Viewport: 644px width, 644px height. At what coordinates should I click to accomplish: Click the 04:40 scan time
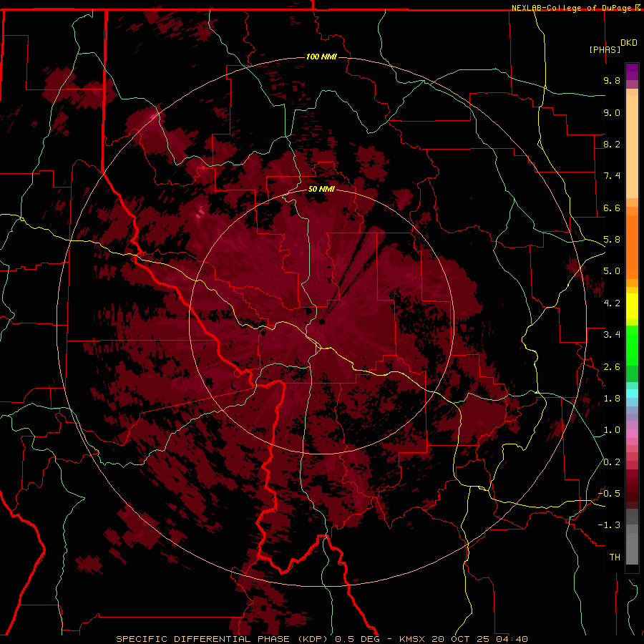pos(512,639)
